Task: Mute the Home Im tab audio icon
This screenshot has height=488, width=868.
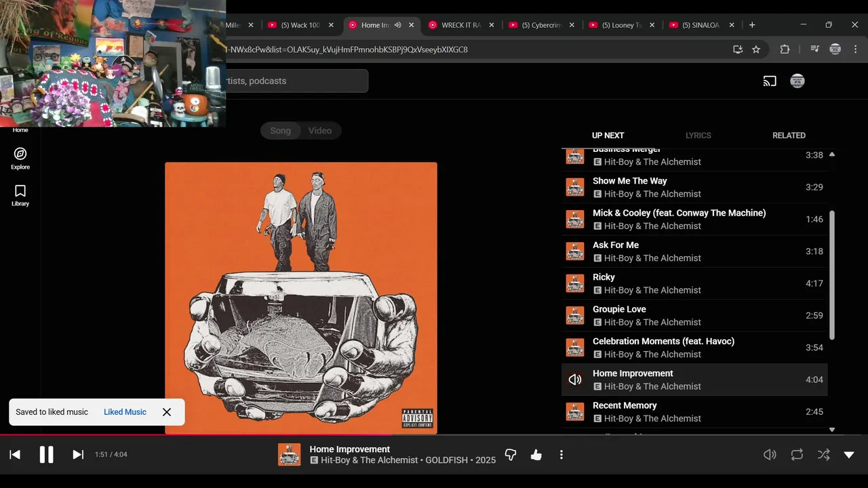Action: 398,25
